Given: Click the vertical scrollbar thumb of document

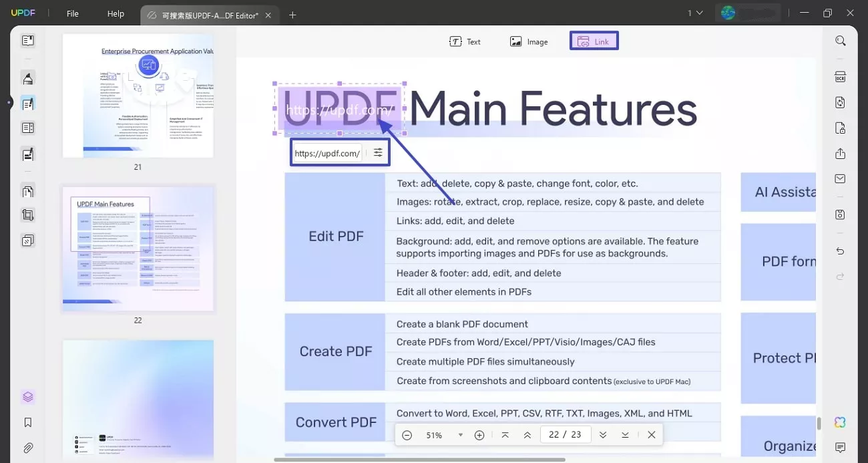Looking at the screenshot, I should [819, 424].
